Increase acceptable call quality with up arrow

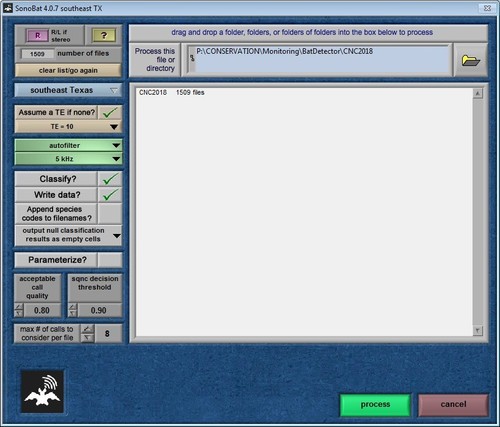click(x=19, y=307)
